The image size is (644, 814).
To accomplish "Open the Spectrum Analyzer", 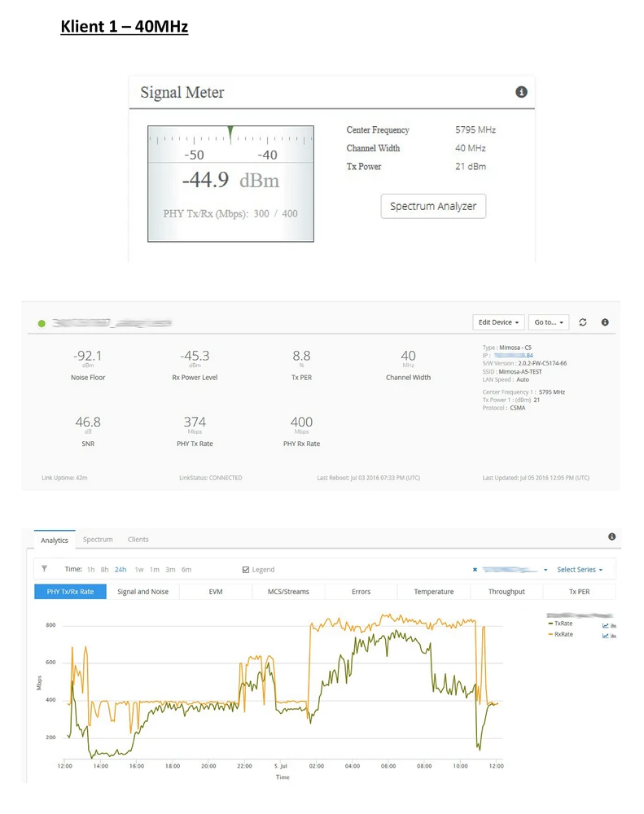I will pyautogui.click(x=433, y=206).
